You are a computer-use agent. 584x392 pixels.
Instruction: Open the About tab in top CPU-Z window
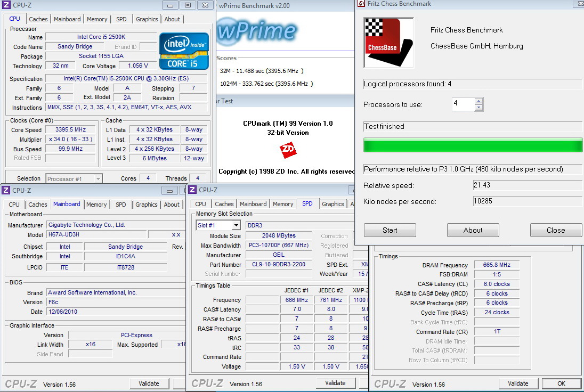point(172,19)
